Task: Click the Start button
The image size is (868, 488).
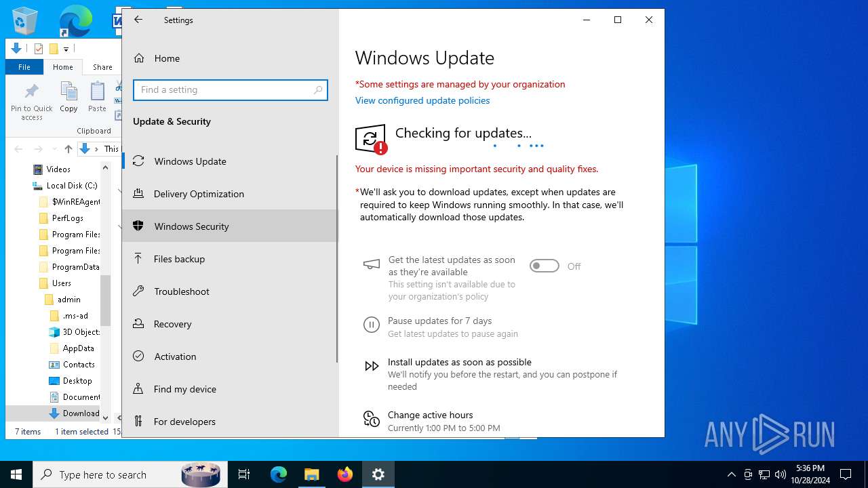Action: pyautogui.click(x=16, y=474)
